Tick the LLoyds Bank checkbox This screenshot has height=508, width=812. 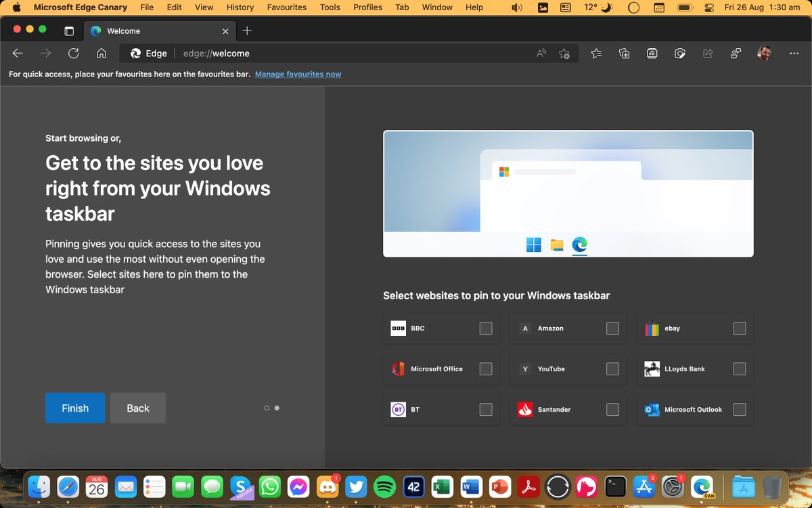point(740,369)
